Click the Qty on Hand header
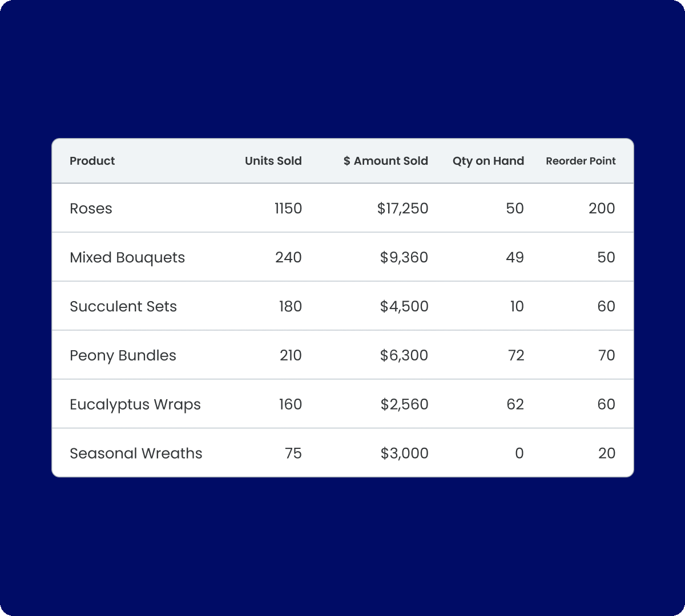Image resolution: width=685 pixels, height=616 pixels. tap(488, 161)
